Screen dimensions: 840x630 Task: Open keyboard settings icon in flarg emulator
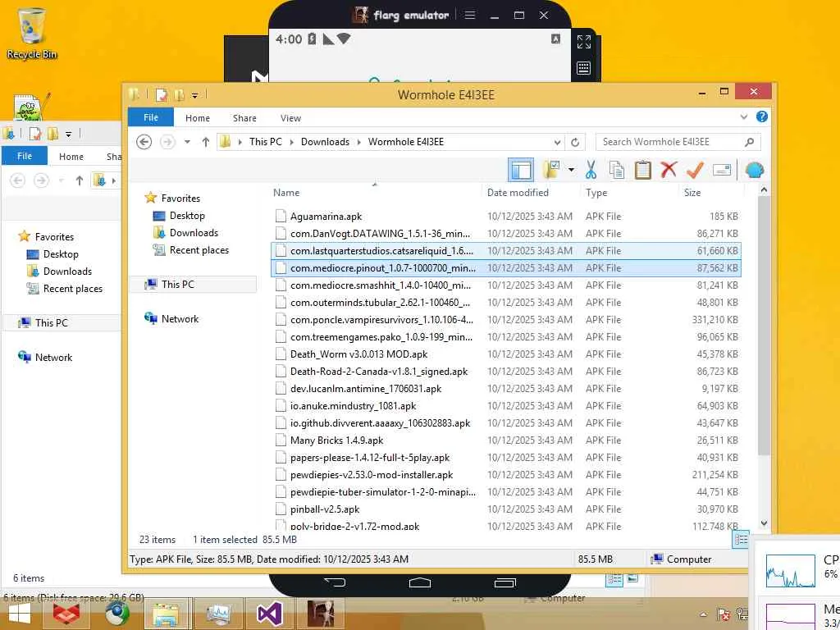pos(583,68)
